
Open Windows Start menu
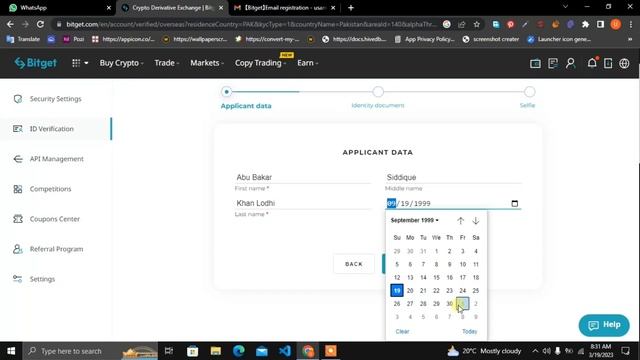click(11, 351)
